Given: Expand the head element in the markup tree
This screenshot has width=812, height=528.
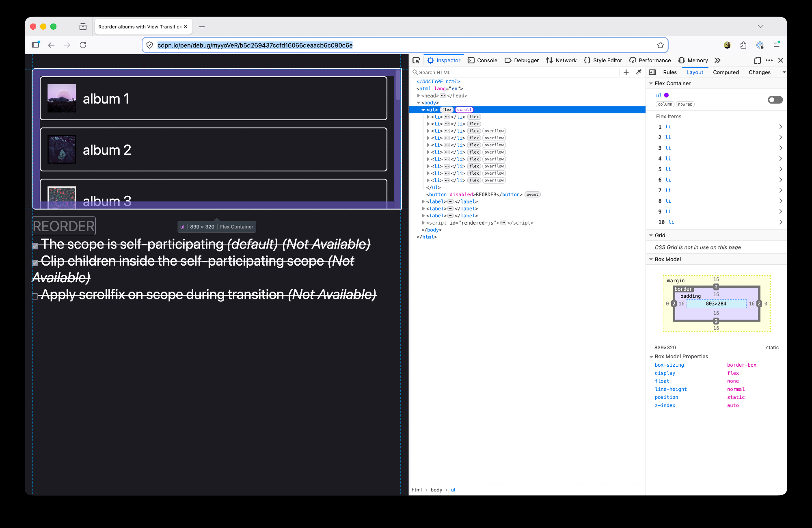Looking at the screenshot, I should tap(419, 96).
